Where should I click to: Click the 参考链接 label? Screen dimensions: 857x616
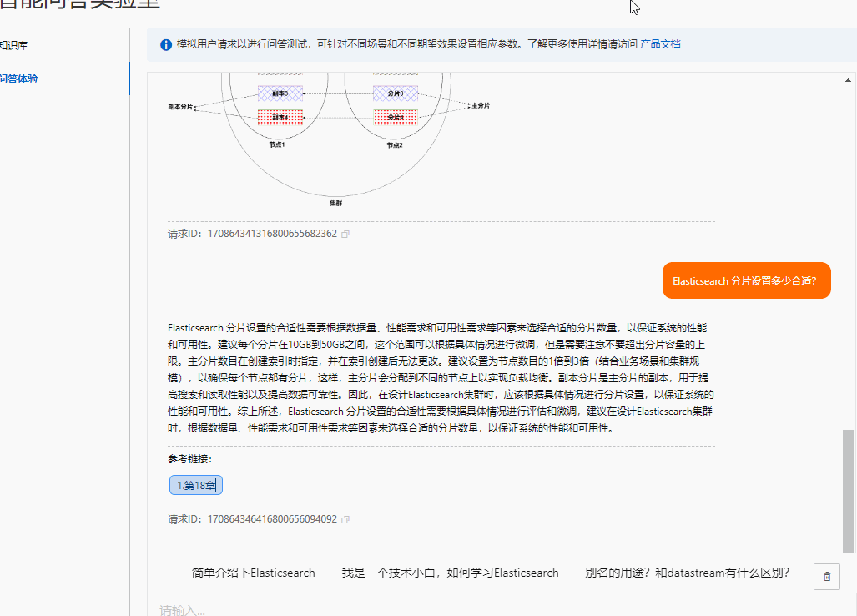[189, 459]
